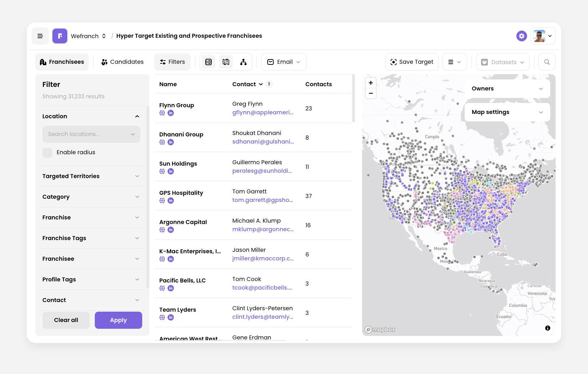Click the map info attribution icon
The height and width of the screenshot is (374, 588).
coord(548,328)
